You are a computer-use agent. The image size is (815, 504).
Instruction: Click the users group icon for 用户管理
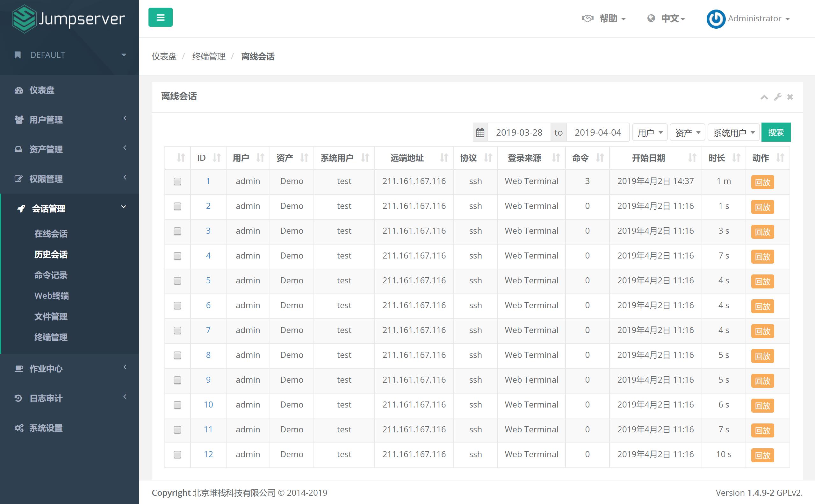click(19, 120)
